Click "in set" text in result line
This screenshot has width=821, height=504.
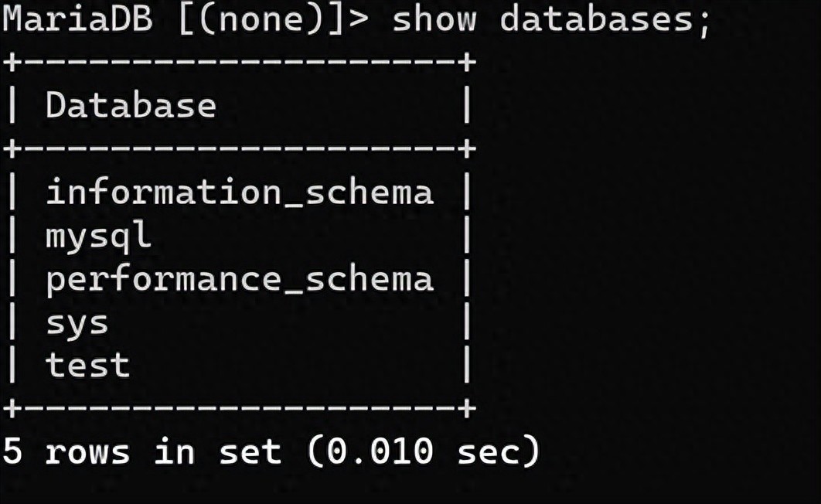[217, 451]
